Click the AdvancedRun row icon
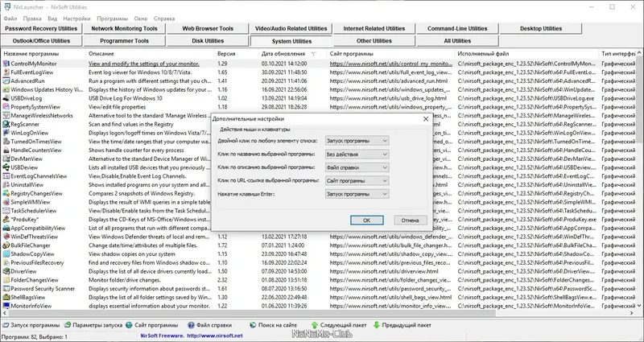 6,81
